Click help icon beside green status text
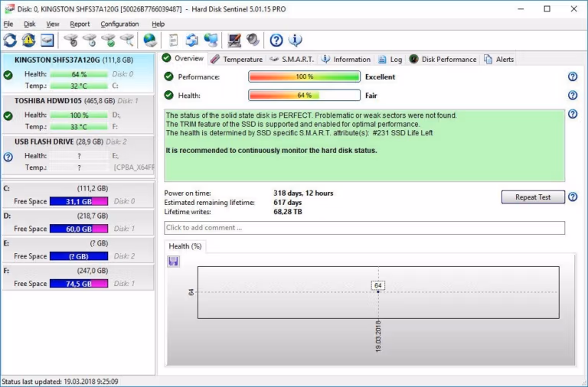This screenshot has width=588, height=387. coord(573,114)
